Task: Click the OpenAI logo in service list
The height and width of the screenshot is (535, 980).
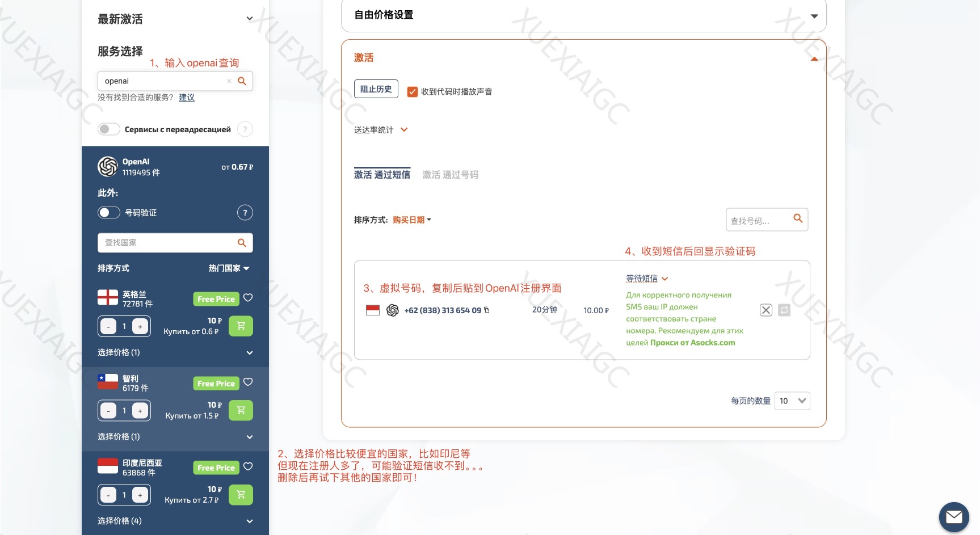Action: pyautogui.click(x=108, y=167)
